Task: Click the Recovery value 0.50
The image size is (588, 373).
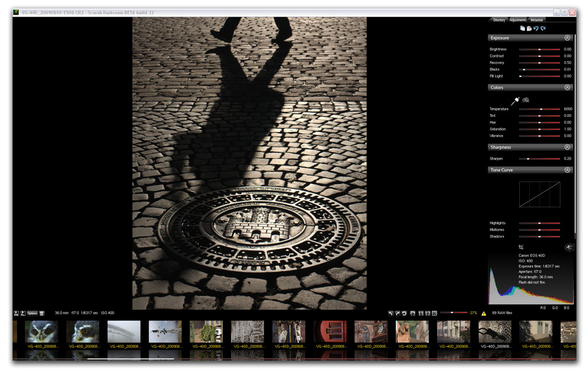Action: (x=568, y=63)
